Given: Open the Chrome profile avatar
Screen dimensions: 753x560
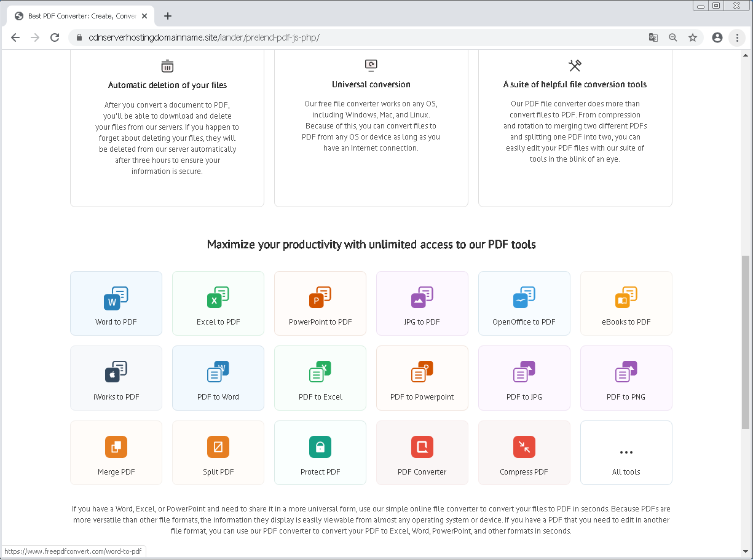Looking at the screenshot, I should tap(717, 37).
